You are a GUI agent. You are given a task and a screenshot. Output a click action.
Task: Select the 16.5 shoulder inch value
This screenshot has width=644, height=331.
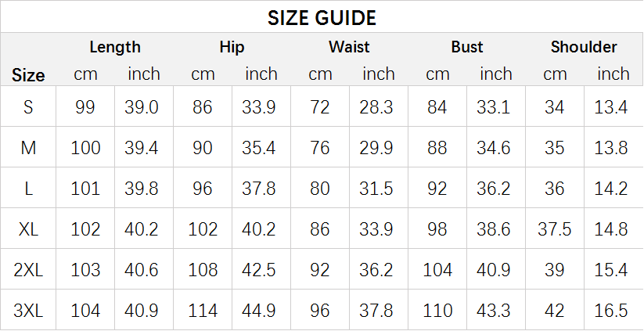click(612, 311)
